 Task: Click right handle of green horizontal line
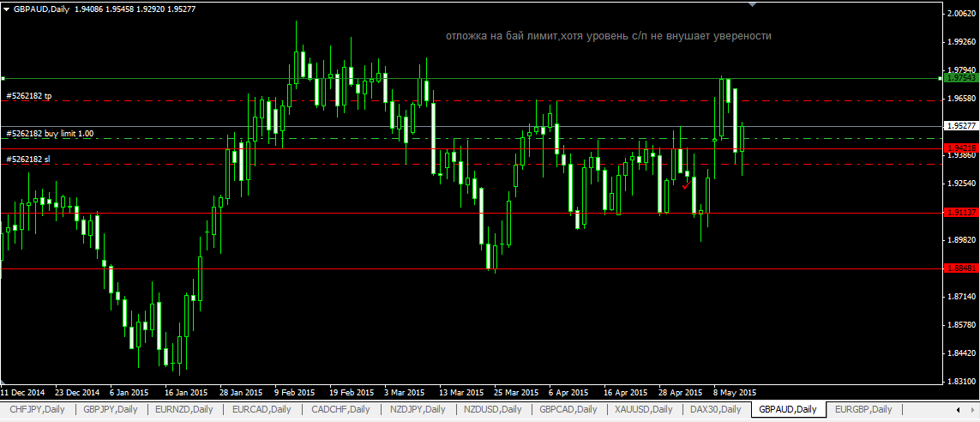[x=941, y=79]
